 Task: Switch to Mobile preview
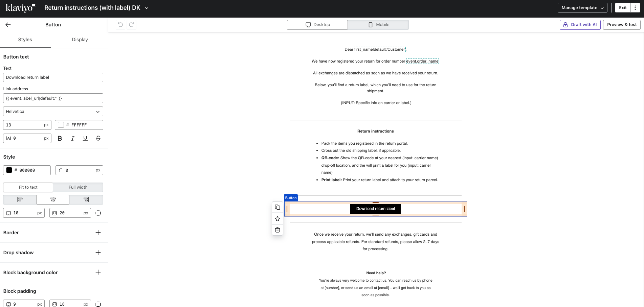click(x=378, y=25)
